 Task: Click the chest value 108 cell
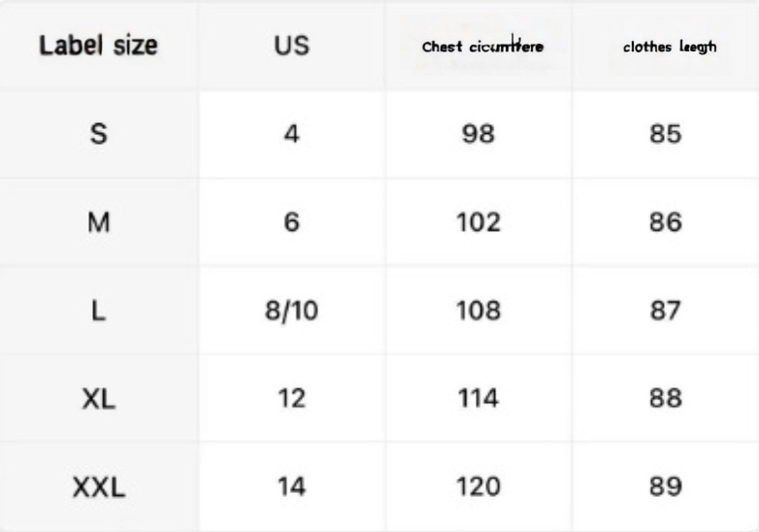click(478, 311)
